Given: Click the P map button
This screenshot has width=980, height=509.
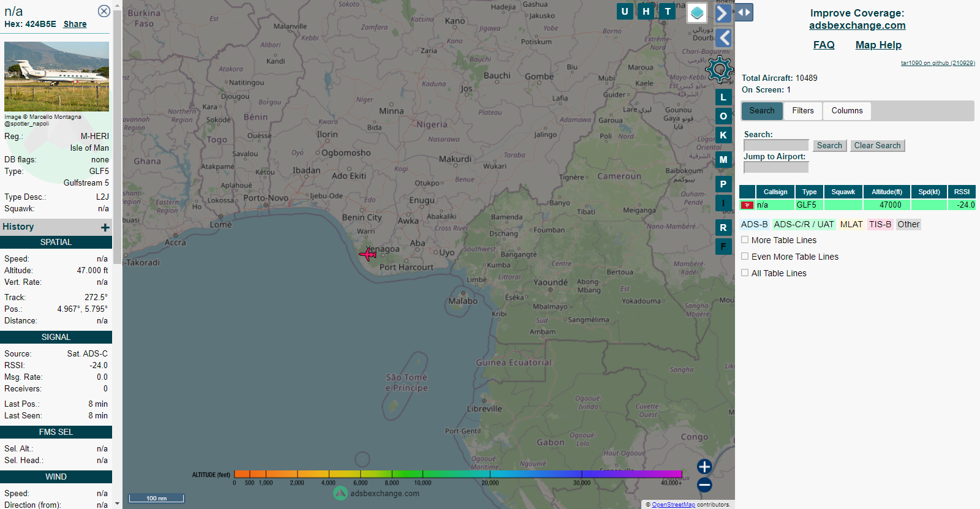Looking at the screenshot, I should (723, 184).
